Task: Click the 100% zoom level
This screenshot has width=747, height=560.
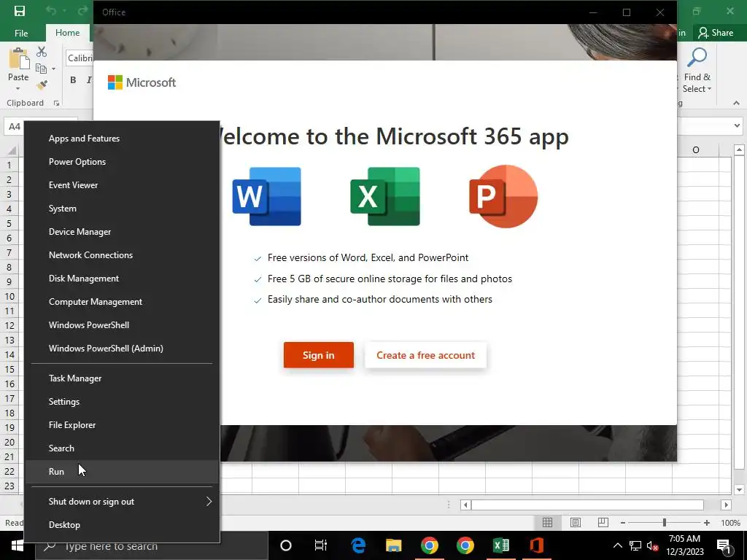Action: (730, 523)
